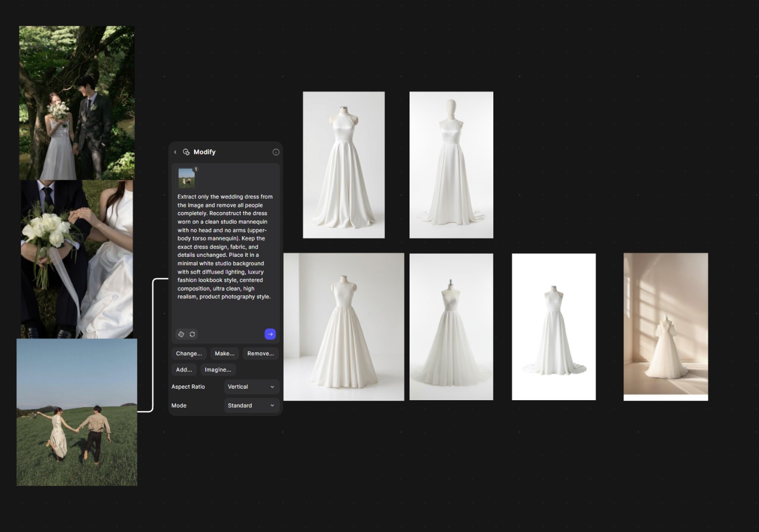The image size is (759, 532).
Task: Click the "Make..." suggestion button
Action: pyautogui.click(x=225, y=354)
